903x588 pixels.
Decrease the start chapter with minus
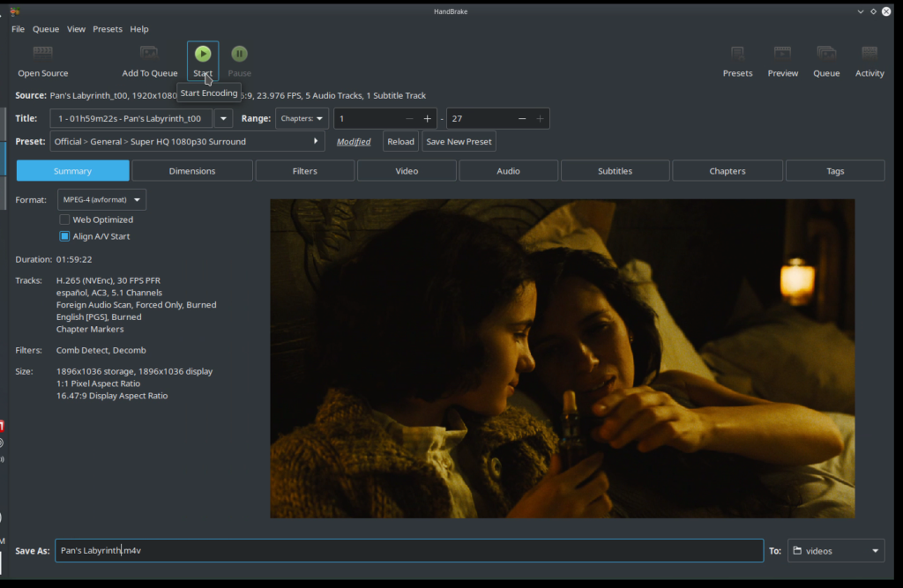click(409, 119)
